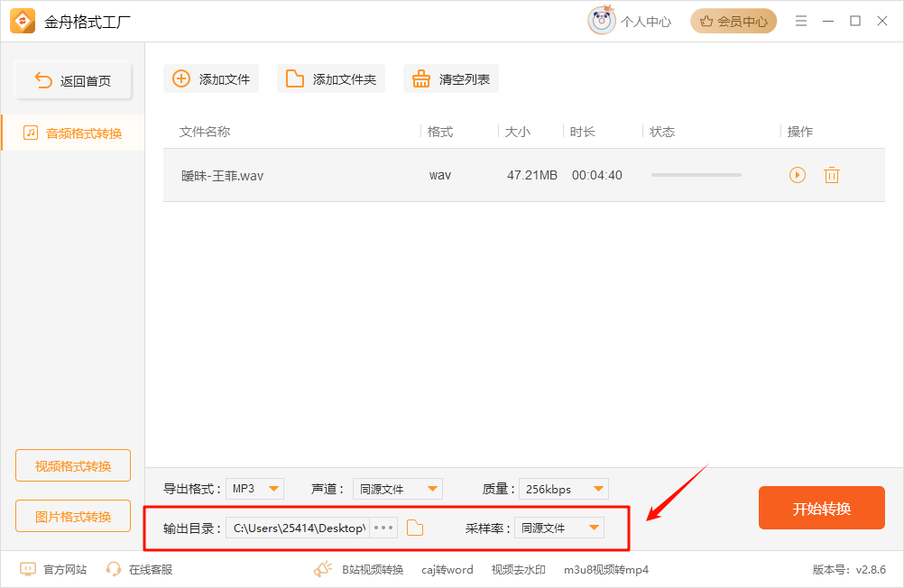This screenshot has height=588, width=904.
Task: Open B站视频转换 link
Action: (x=373, y=570)
